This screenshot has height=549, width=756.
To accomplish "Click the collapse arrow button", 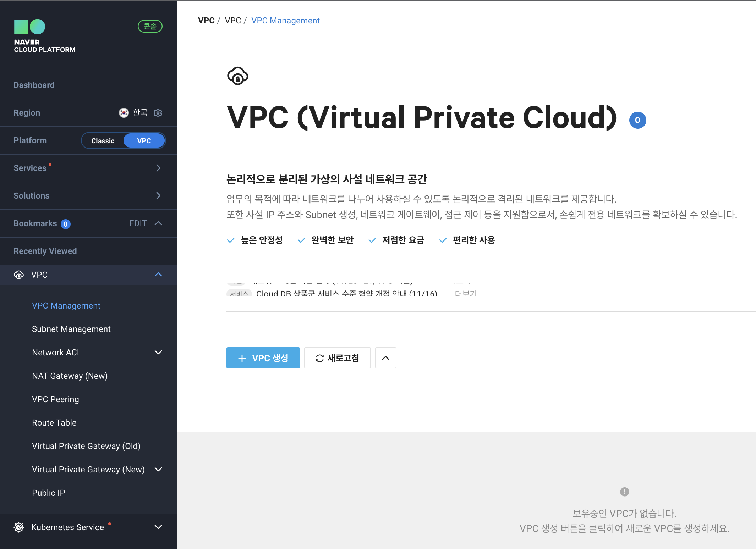I will point(385,358).
